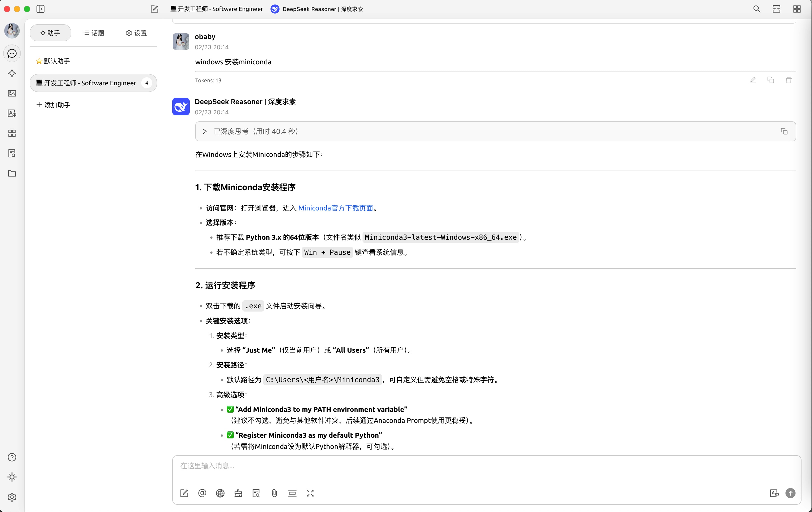The height and width of the screenshot is (512, 812).
Task: Copy the user message windows 安装miniconda
Action: point(770,80)
